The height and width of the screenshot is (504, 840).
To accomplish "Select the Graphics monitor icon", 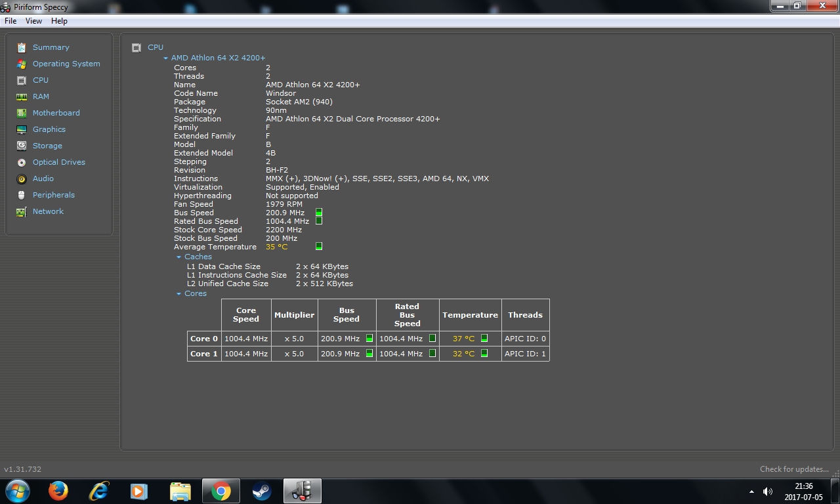I will pyautogui.click(x=22, y=129).
